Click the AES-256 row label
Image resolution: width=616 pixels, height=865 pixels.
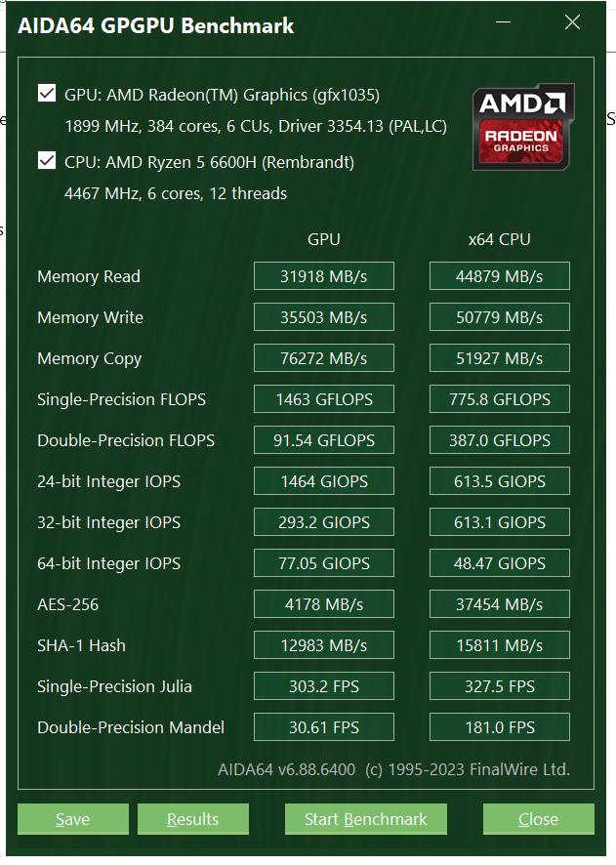67,604
